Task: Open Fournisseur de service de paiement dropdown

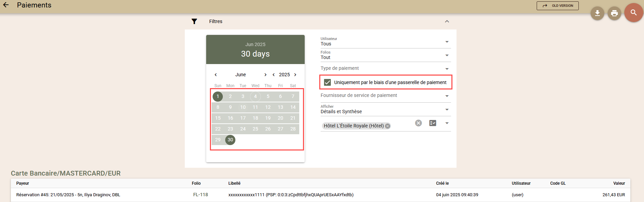Action: 386,96
